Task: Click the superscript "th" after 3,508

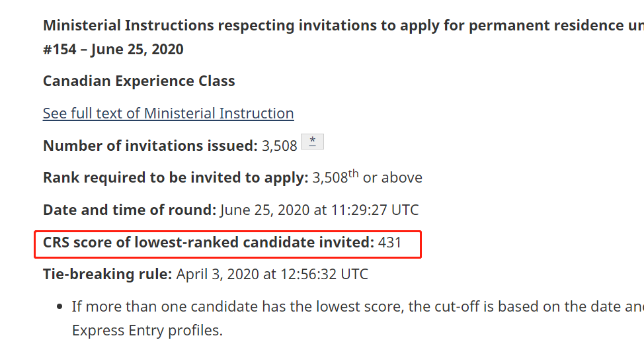Action: (x=353, y=174)
